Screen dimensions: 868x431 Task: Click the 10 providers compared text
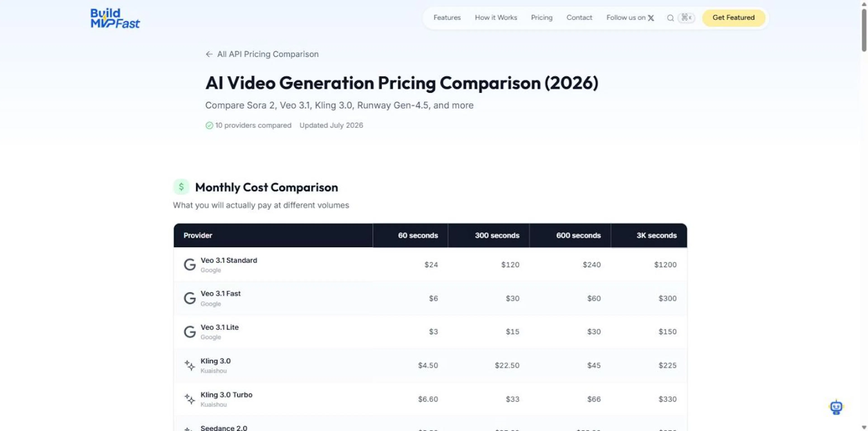(x=253, y=125)
